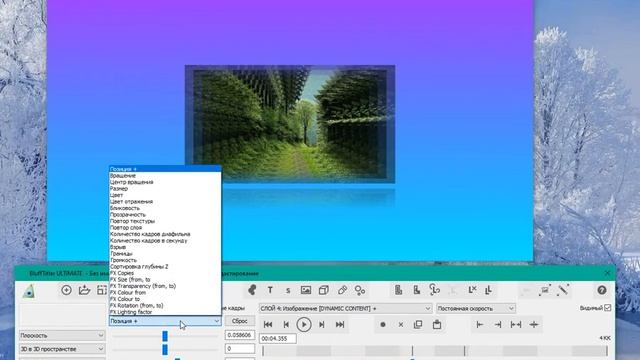Screen dimensions: 640x360
Task: Click the blob layer icon left of T
Action: coord(252,290)
